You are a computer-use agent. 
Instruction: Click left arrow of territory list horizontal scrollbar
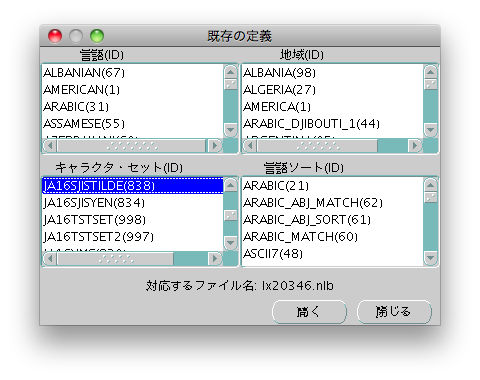[x=250, y=146]
